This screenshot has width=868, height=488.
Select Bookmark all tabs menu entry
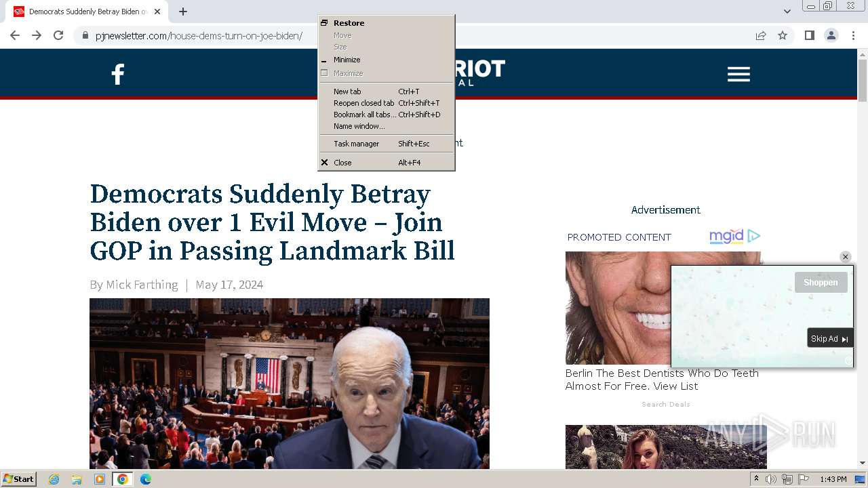click(387, 115)
